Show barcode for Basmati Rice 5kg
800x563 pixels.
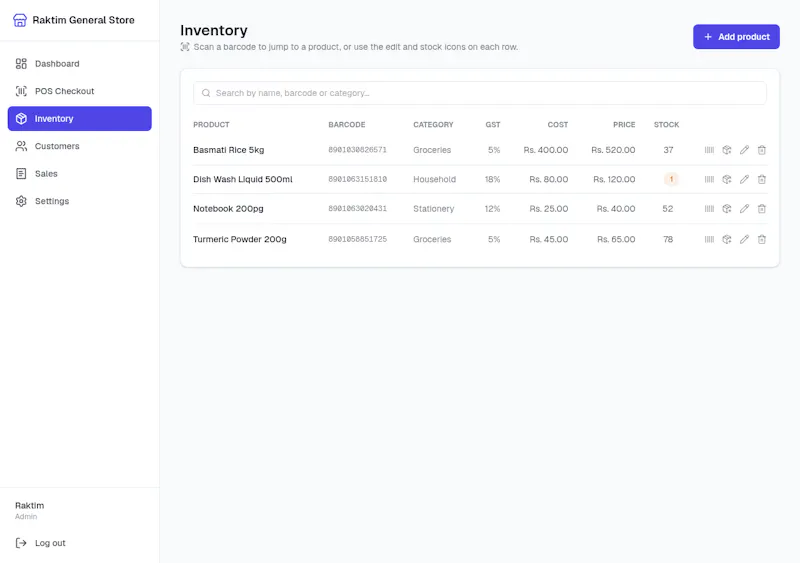pos(709,150)
